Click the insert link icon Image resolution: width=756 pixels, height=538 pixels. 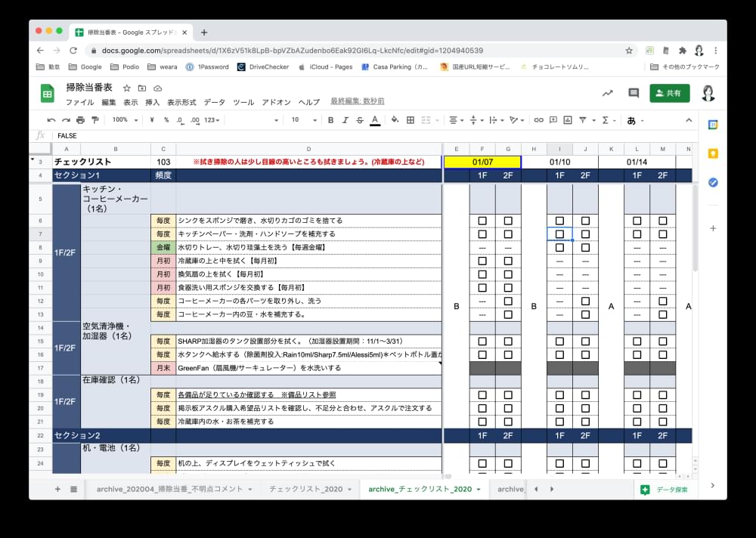[x=538, y=120]
